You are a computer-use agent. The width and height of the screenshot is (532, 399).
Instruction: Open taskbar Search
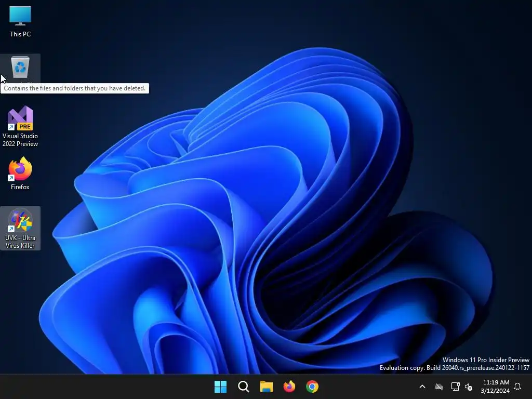point(243,387)
